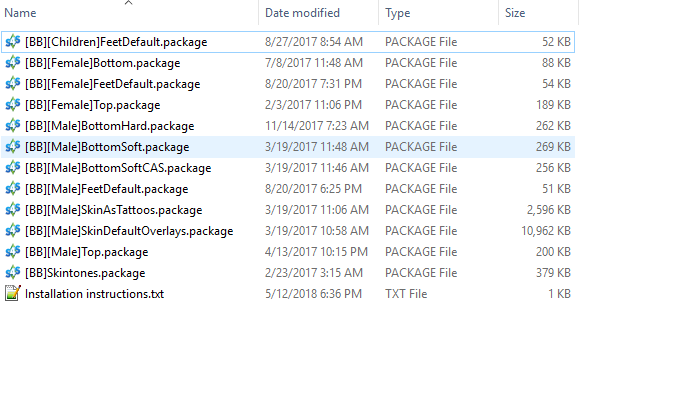
Task: Sort files by Date modified column
Action: click(300, 13)
